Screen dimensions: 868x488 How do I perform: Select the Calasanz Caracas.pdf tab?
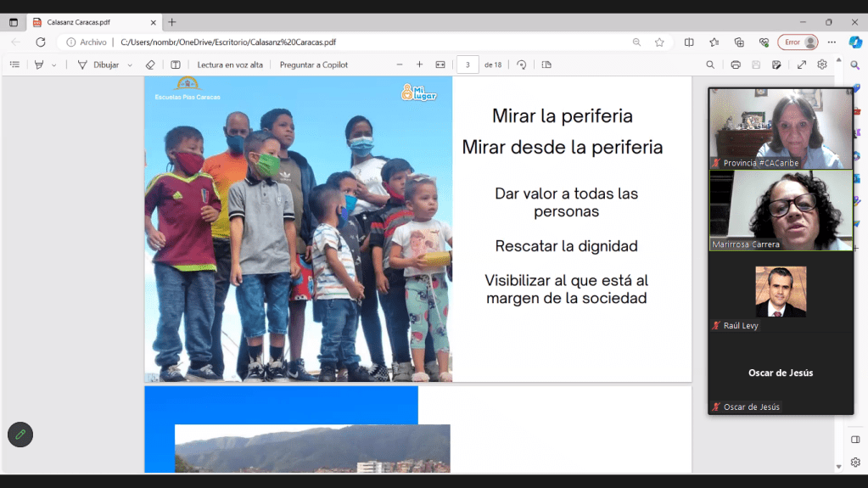85,22
